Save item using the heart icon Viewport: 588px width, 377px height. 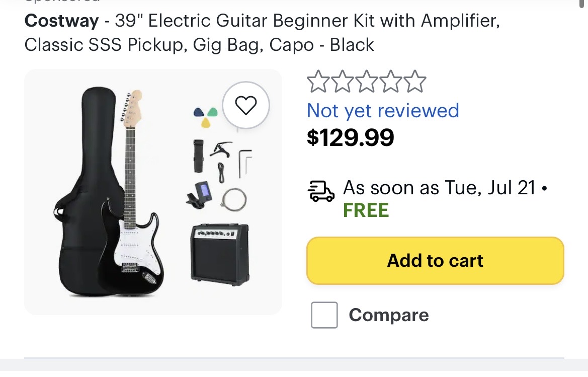(245, 105)
